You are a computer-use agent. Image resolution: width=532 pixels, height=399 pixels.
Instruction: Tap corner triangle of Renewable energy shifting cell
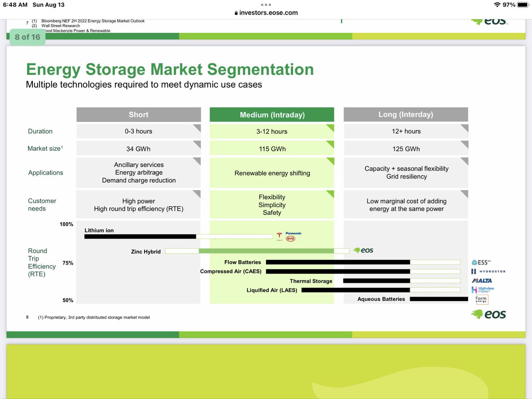click(331, 160)
